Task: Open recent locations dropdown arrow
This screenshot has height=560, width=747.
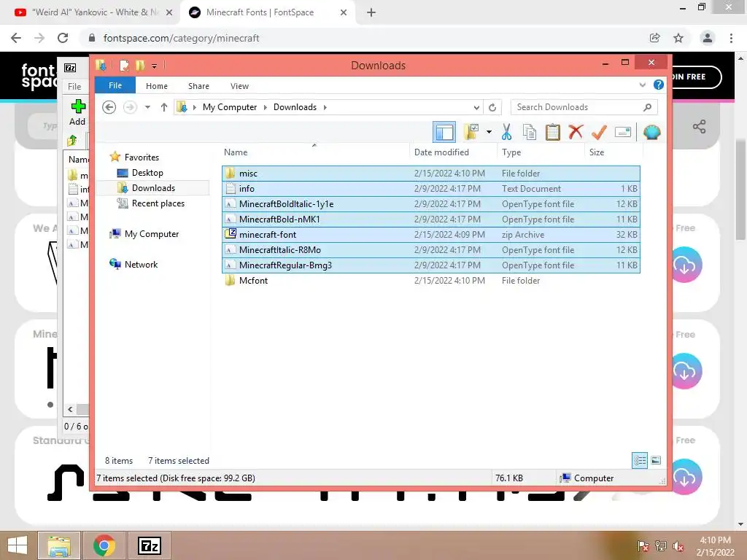Action: [147, 107]
